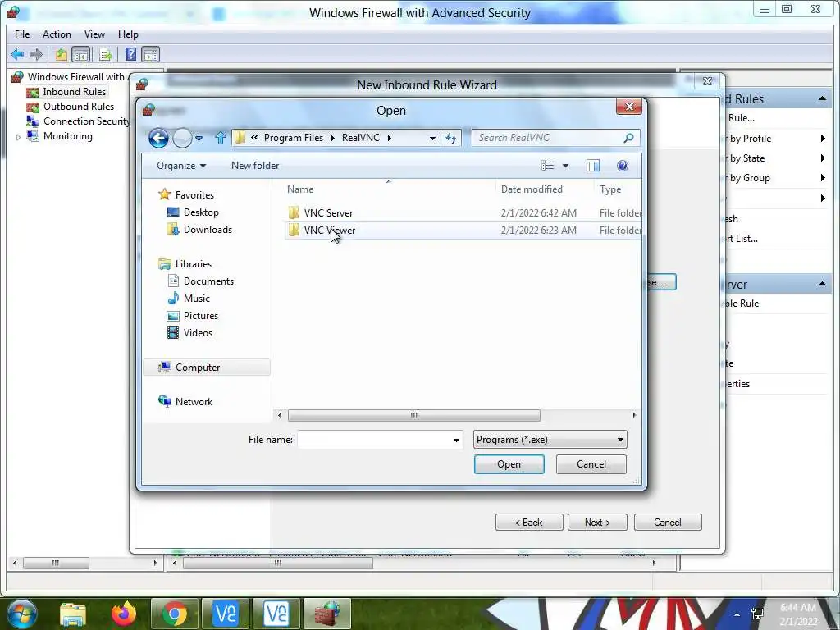Open the Programs (*.exe) file type dropdown
The height and width of the screenshot is (630, 840).
click(x=550, y=440)
